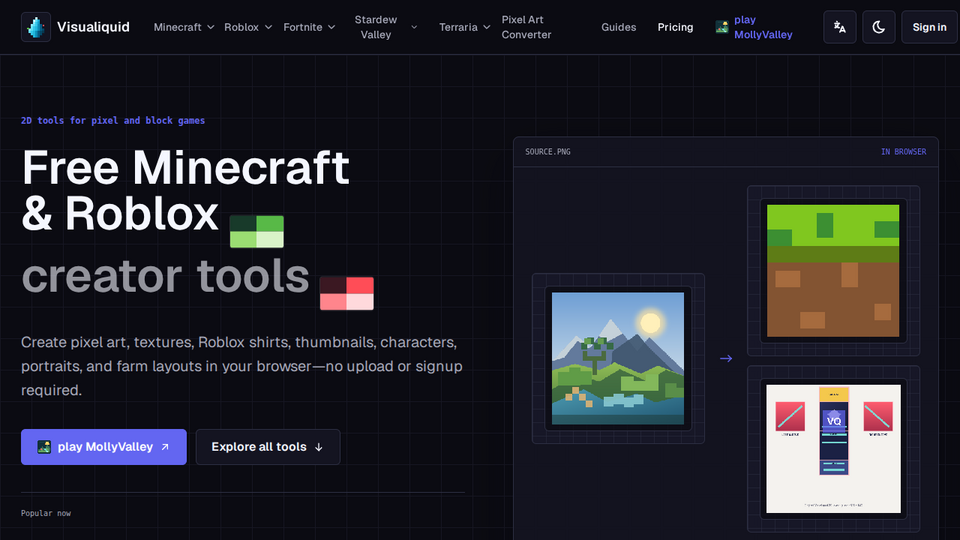960x540 pixels.
Task: Click the external arrow on the play MollyValley button
Action: [x=165, y=447]
